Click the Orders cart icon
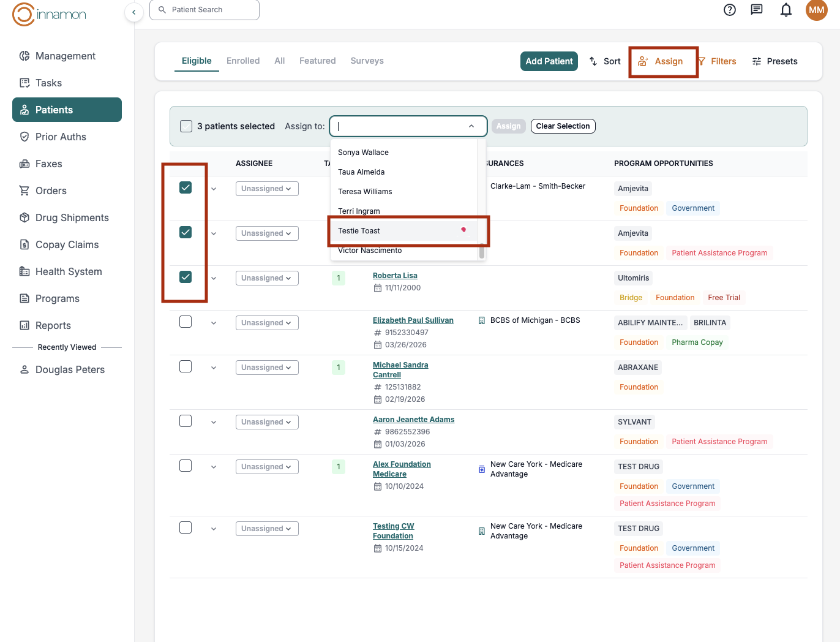The width and height of the screenshot is (840, 642). (24, 191)
